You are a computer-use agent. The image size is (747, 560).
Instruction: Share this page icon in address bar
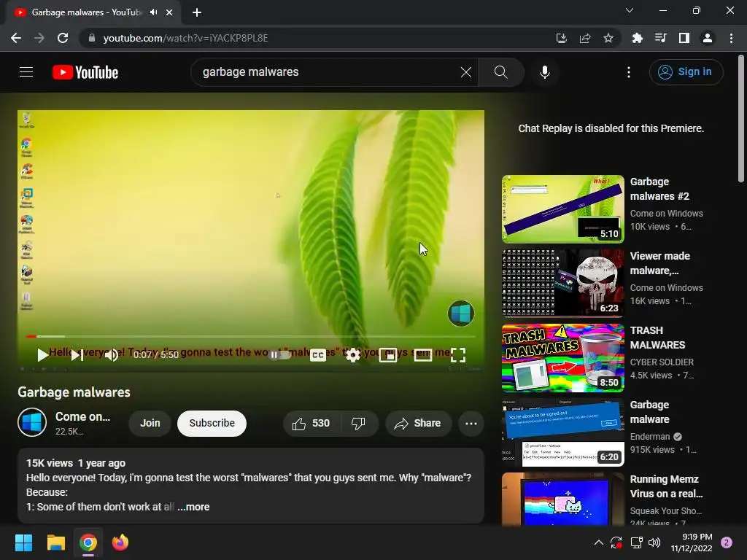(x=585, y=38)
